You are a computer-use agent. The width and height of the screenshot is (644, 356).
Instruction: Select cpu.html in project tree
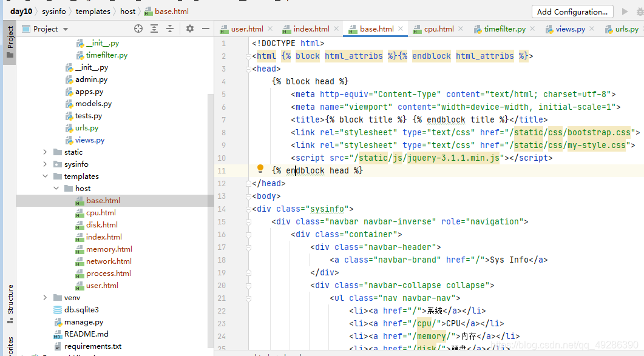(101, 213)
